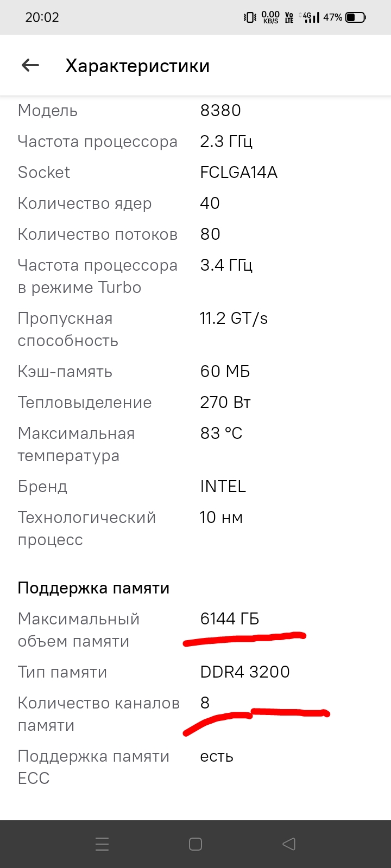Tap the status bar clock 20:02
391x868 pixels.
click(x=42, y=17)
